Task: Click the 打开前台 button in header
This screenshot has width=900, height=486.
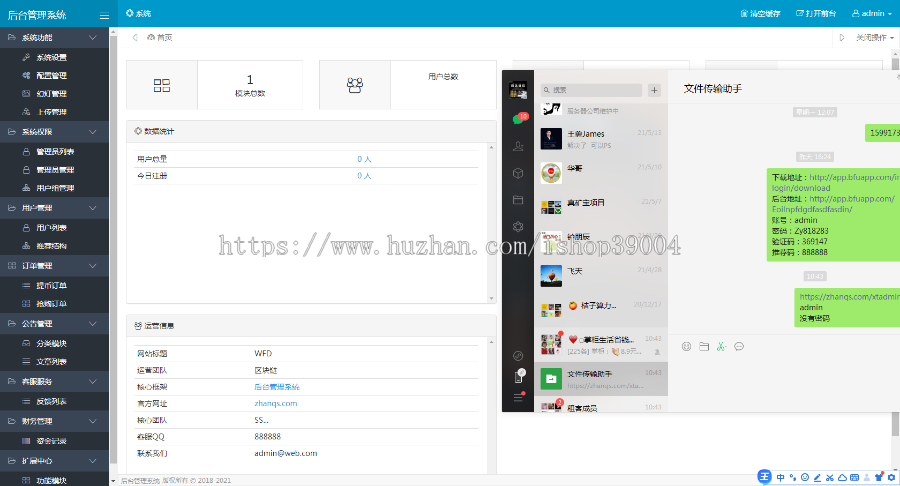Action: pyautogui.click(x=816, y=13)
